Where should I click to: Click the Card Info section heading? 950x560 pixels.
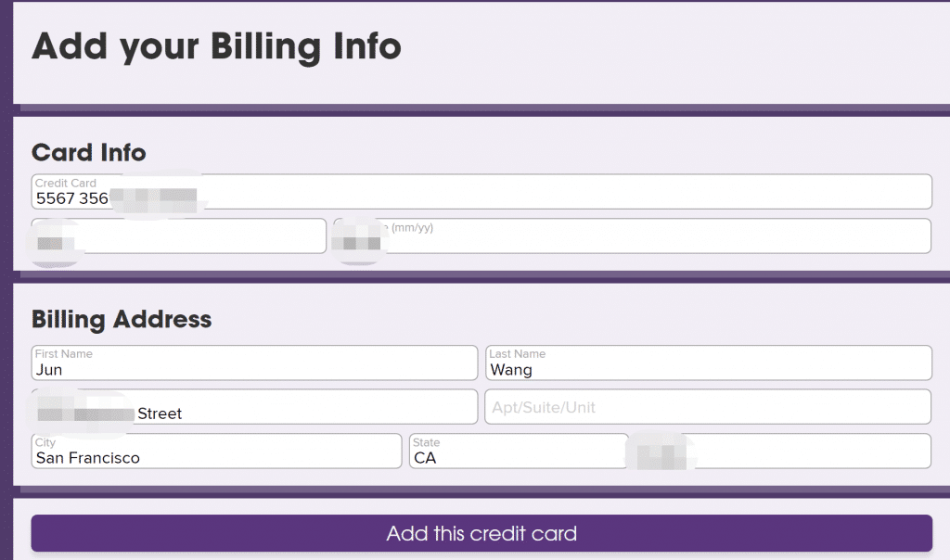tap(89, 152)
